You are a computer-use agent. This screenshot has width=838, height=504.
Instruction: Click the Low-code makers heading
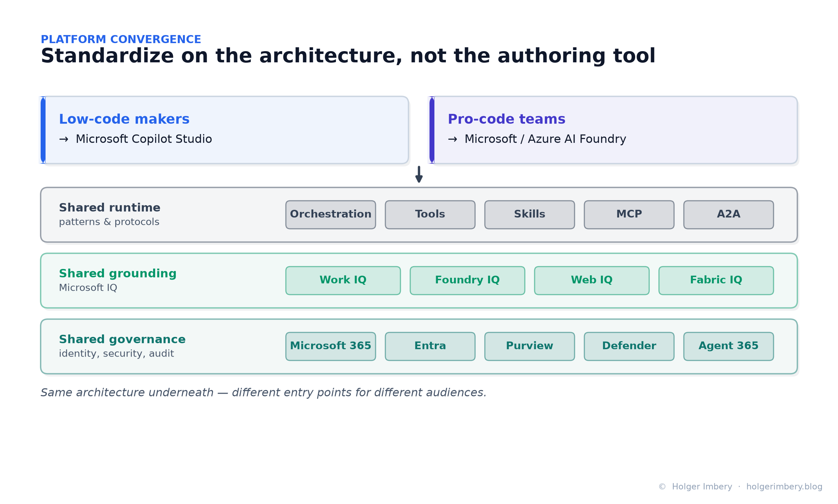[x=124, y=119]
